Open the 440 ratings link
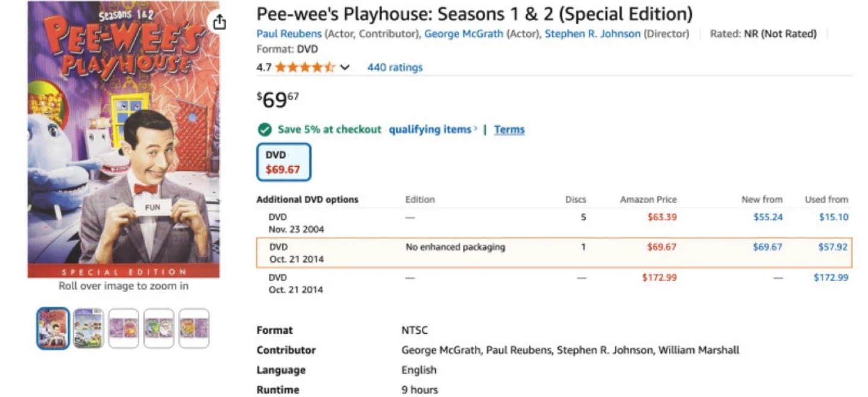 tap(395, 67)
